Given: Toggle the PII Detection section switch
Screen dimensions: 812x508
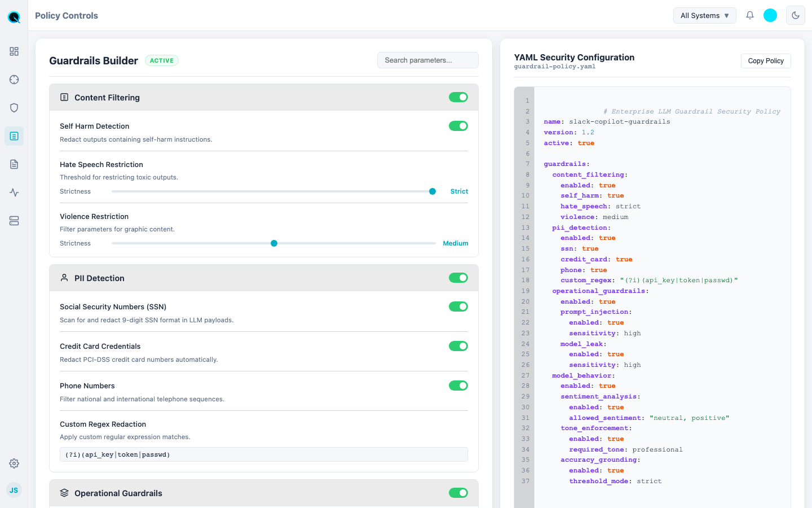Looking at the screenshot, I should coord(458,278).
